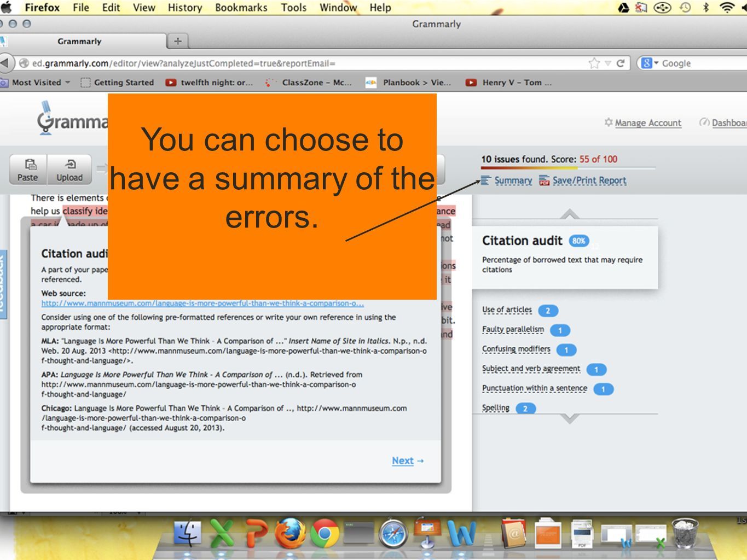Launch Word from the dock
The height and width of the screenshot is (560, 747).
[461, 534]
